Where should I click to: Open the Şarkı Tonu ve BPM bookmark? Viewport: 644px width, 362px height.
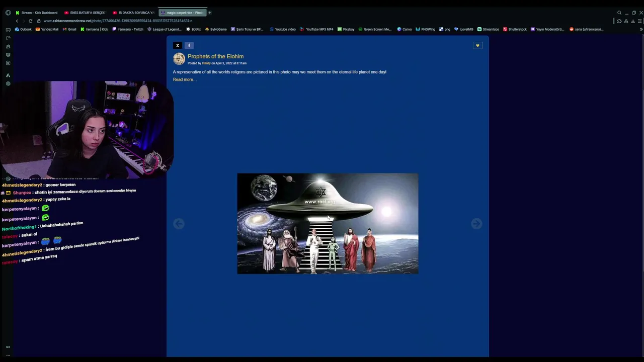247,29
